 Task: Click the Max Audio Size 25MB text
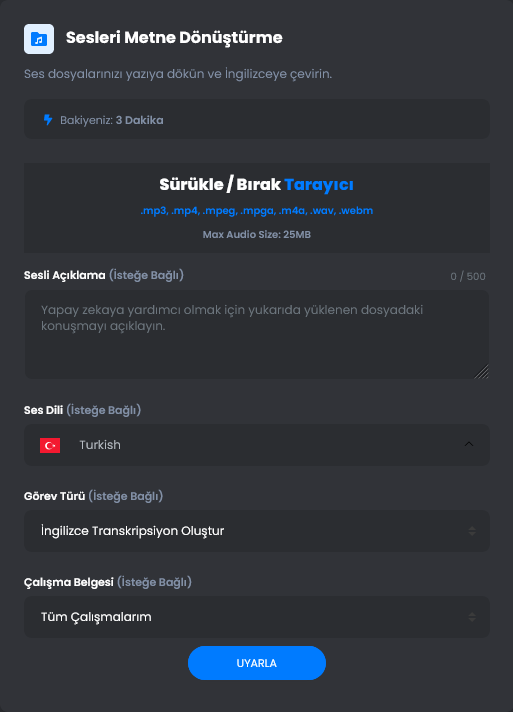click(x=257, y=235)
